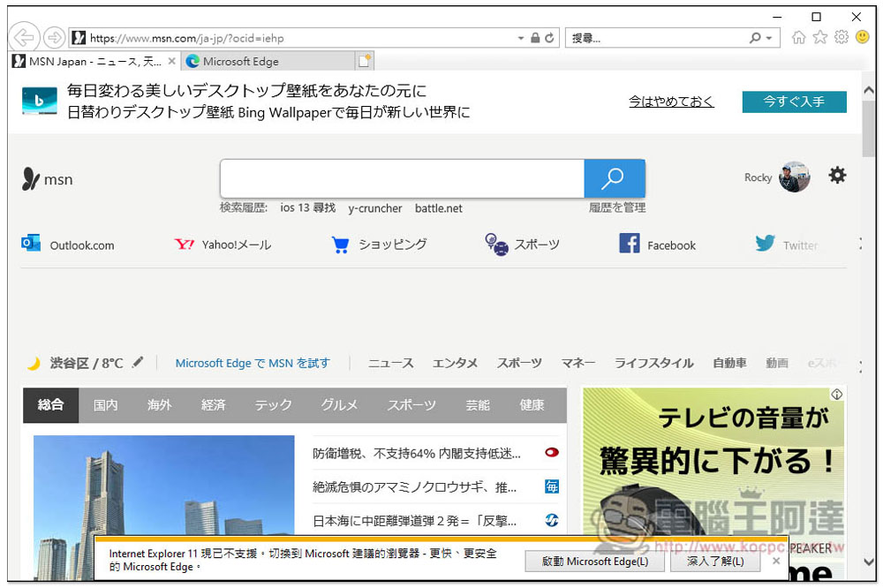This screenshot has width=883, height=588.
Task: Open the skyscraper news photo thumbnail
Action: coord(164,486)
